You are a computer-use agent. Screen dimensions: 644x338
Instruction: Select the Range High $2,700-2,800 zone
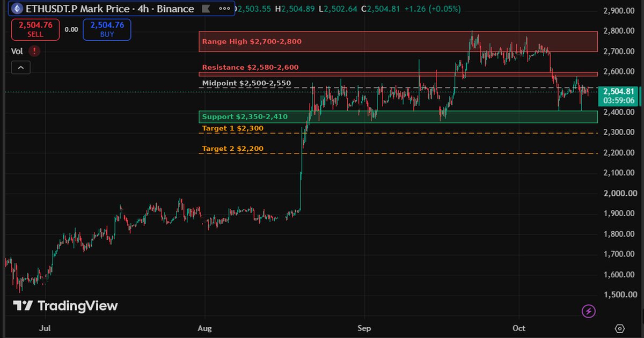click(x=398, y=41)
